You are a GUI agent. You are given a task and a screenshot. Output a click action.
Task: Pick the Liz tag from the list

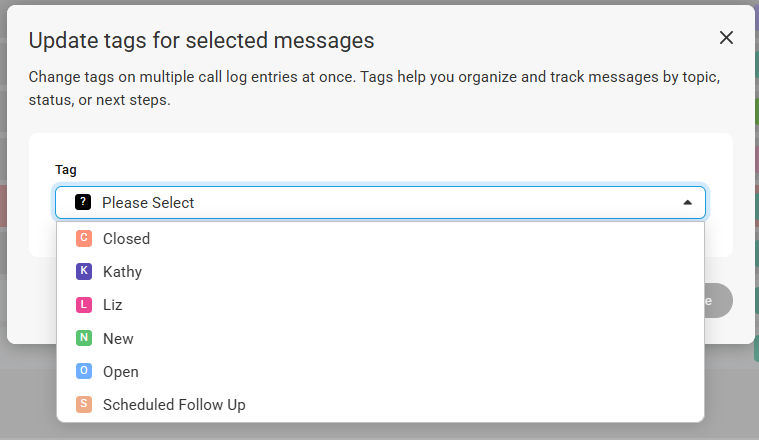pos(380,305)
